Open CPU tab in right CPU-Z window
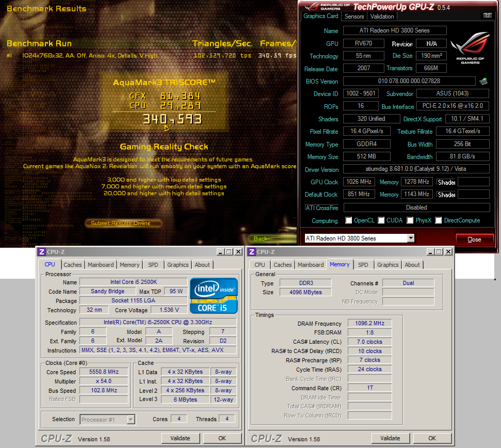Viewport: 501px width, 448px height. (260, 265)
